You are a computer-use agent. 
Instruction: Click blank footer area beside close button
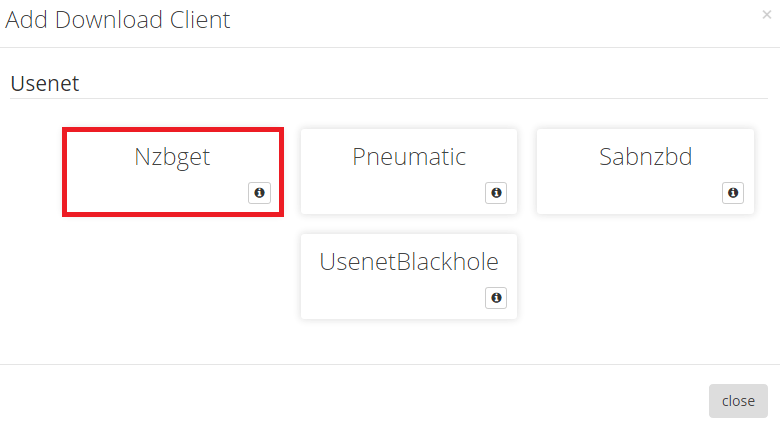point(400,400)
